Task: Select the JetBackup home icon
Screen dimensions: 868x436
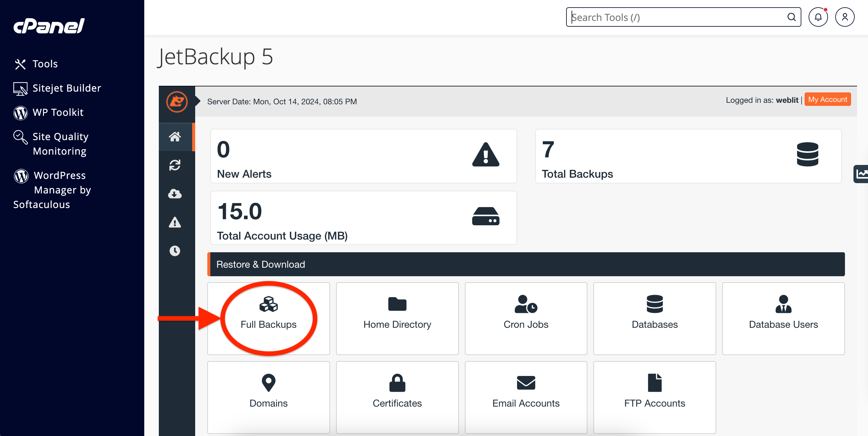Action: (175, 137)
